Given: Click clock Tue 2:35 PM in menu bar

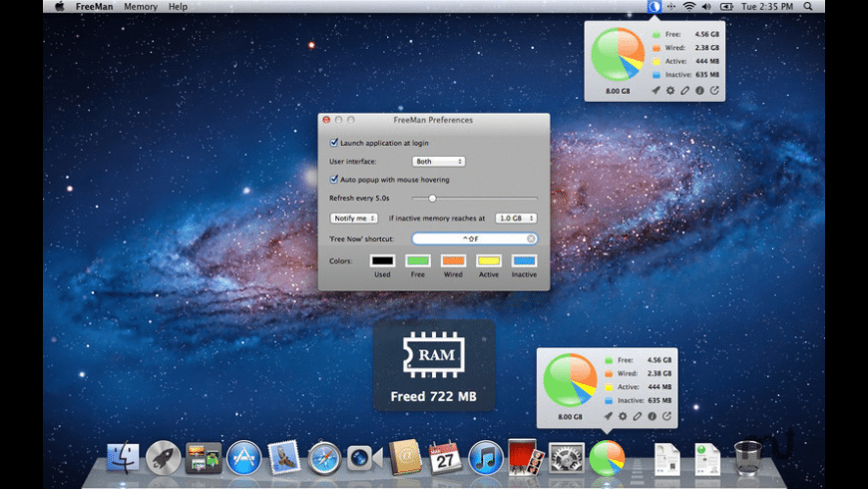Looking at the screenshot, I should [767, 7].
